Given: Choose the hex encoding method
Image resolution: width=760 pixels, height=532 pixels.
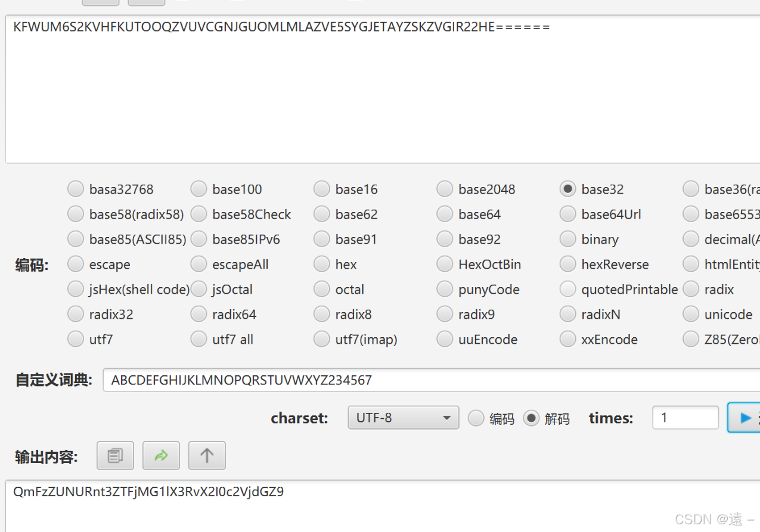Looking at the screenshot, I should (x=321, y=264).
